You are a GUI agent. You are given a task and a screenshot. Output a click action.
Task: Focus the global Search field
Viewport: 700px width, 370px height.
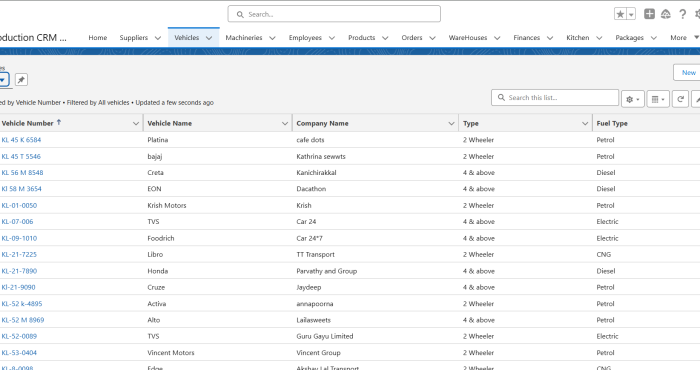click(334, 14)
